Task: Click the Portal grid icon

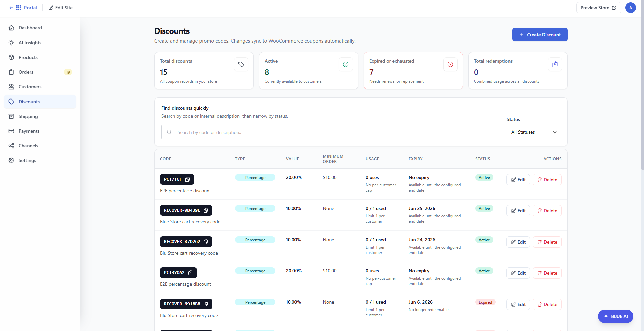Action: point(19,8)
